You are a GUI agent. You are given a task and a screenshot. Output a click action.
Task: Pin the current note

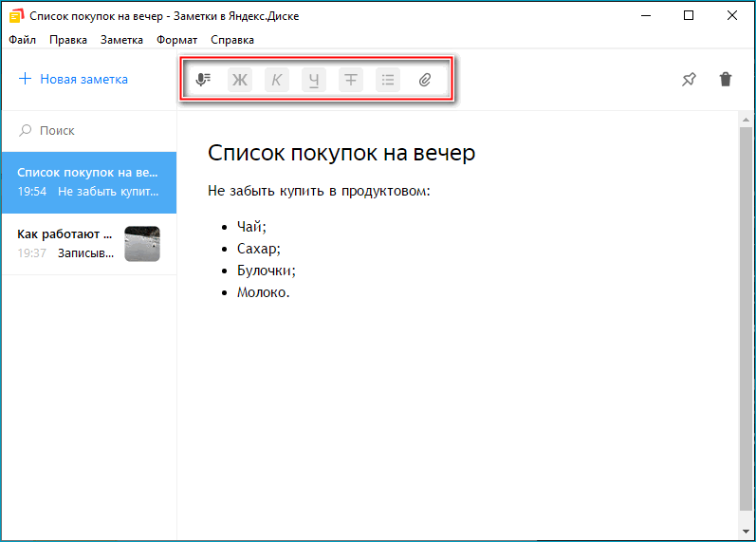coord(689,79)
